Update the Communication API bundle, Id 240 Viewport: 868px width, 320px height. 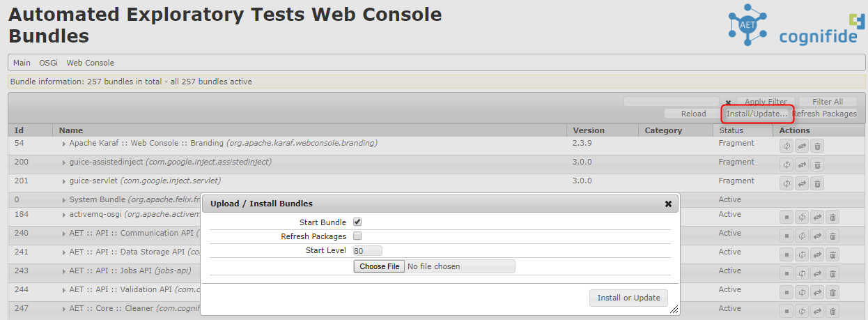click(817, 236)
